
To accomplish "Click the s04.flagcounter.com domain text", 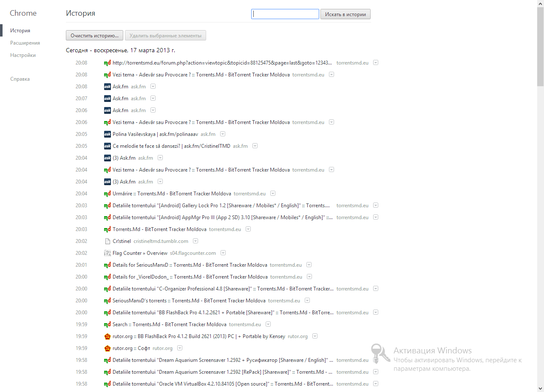I will click(x=193, y=253).
